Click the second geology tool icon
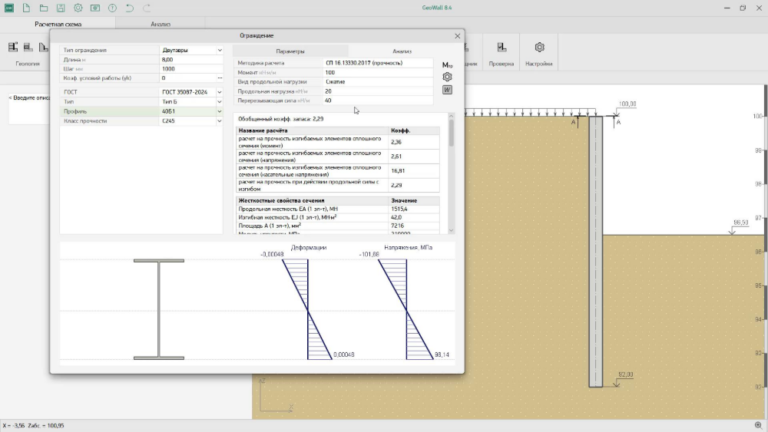 [x=28, y=47]
